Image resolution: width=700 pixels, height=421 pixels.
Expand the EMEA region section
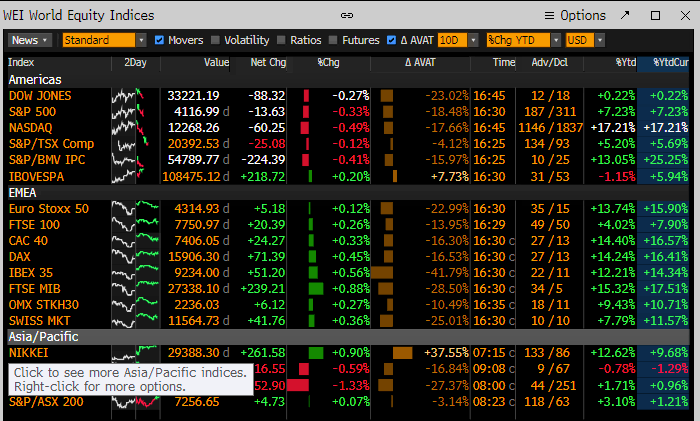[22, 193]
